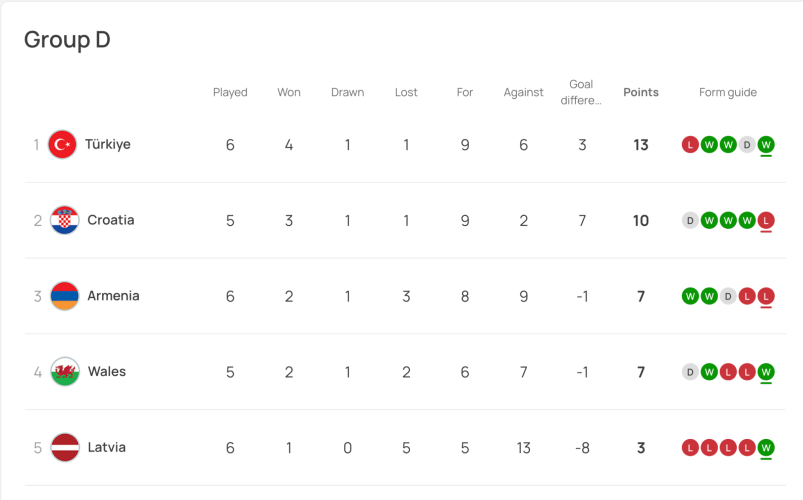The width and height of the screenshot is (803, 500).
Task: Click the Group D heading
Action: click(x=67, y=40)
